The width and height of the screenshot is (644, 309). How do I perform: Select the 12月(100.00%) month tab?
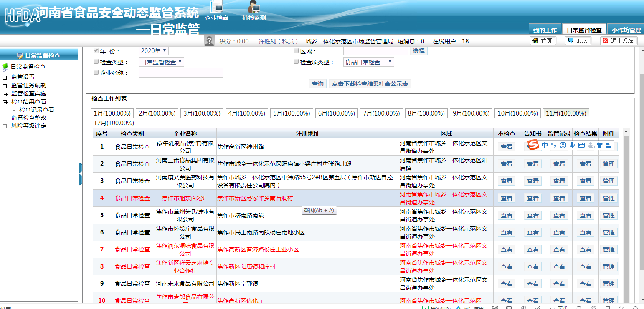tap(114, 123)
